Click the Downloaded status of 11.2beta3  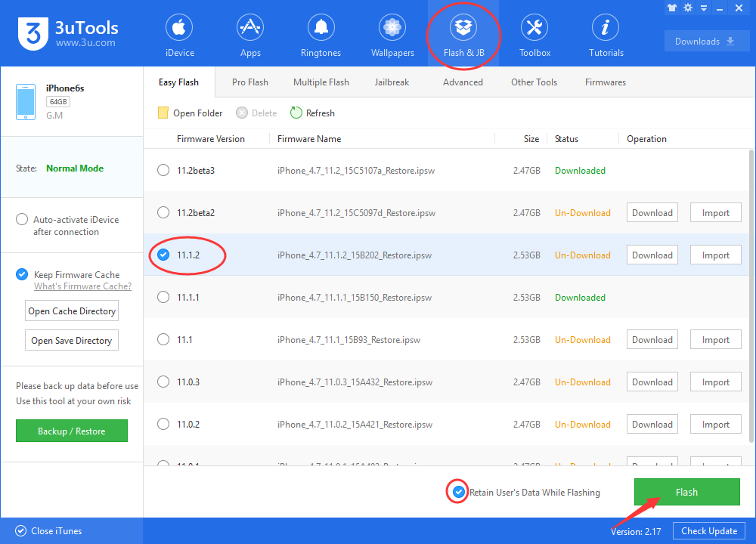click(x=580, y=171)
